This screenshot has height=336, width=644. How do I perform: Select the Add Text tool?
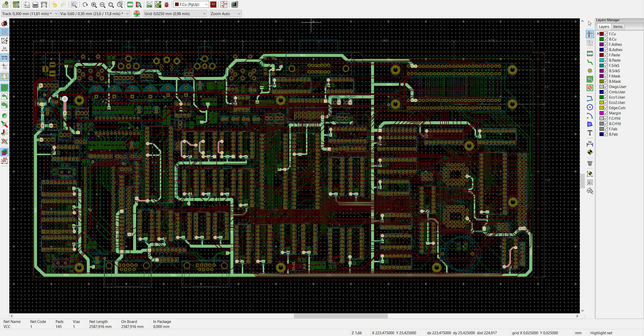[590, 133]
